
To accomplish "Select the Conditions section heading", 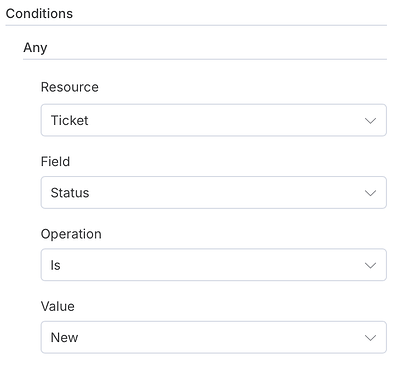I will (39, 14).
